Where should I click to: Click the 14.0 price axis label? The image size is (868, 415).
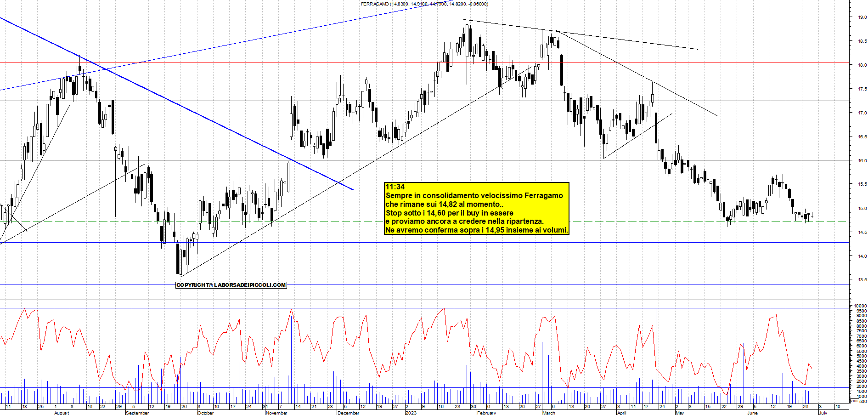862,256
